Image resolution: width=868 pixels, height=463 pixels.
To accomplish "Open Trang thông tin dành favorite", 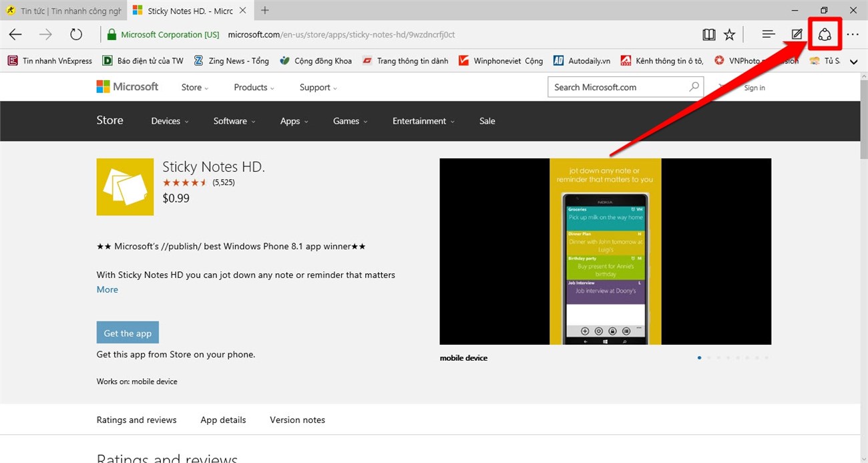I will (405, 61).
